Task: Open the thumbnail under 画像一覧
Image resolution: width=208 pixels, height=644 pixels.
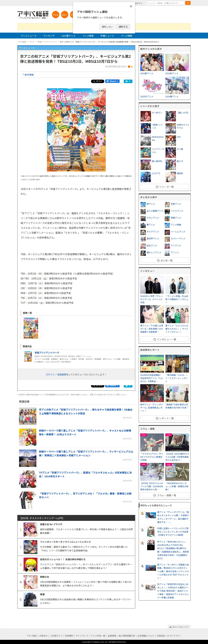Action: click(31, 328)
